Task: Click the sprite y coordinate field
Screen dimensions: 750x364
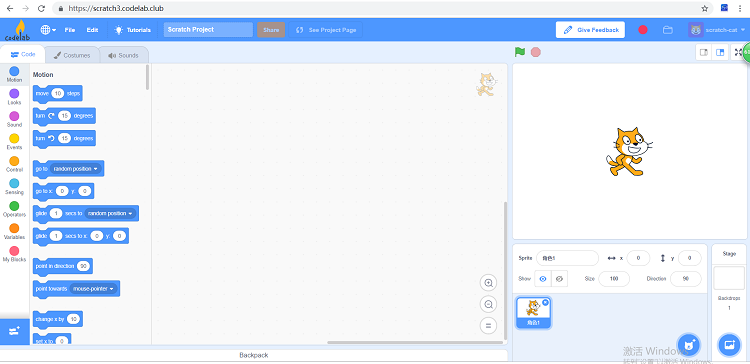Action: (x=690, y=258)
